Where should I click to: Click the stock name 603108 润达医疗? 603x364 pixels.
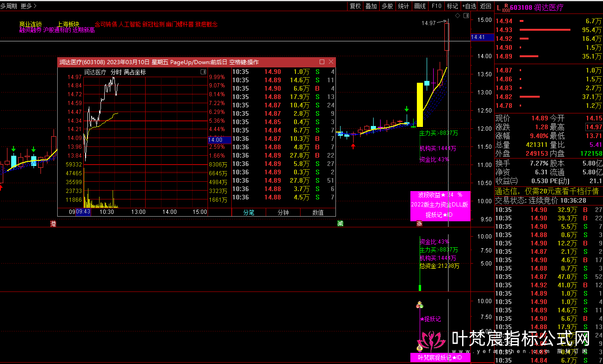point(537,7)
